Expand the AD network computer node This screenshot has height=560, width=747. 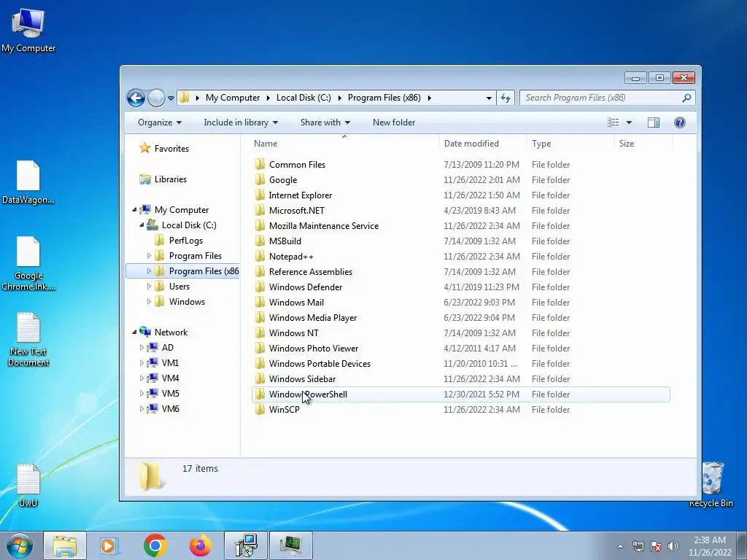[142, 348]
